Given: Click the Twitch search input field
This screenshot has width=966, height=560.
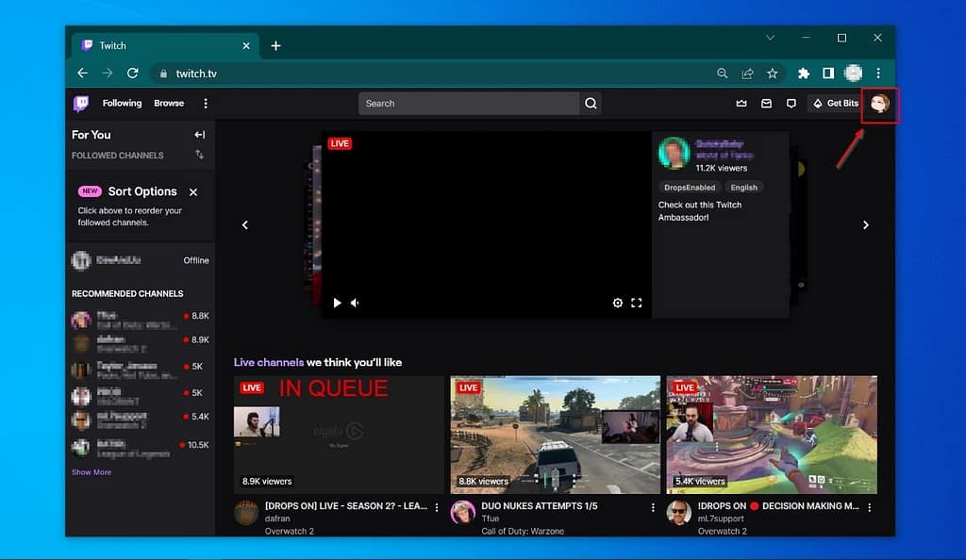Looking at the screenshot, I should tap(469, 104).
